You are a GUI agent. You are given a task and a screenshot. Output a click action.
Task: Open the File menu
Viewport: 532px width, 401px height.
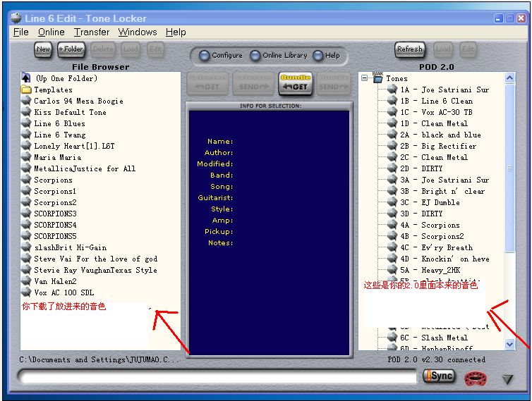click(21, 32)
